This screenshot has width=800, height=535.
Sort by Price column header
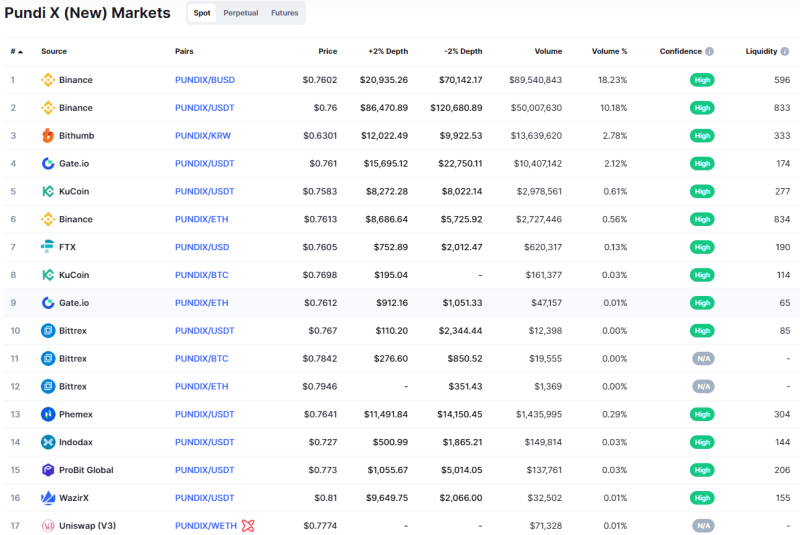point(328,52)
